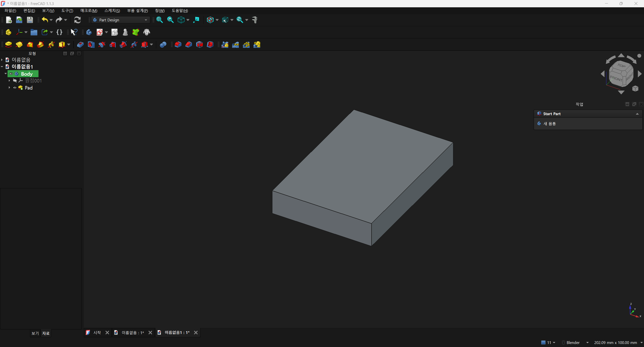This screenshot has height=347, width=644.
Task: Toggle visibility eye of Body
Action: (x=11, y=74)
